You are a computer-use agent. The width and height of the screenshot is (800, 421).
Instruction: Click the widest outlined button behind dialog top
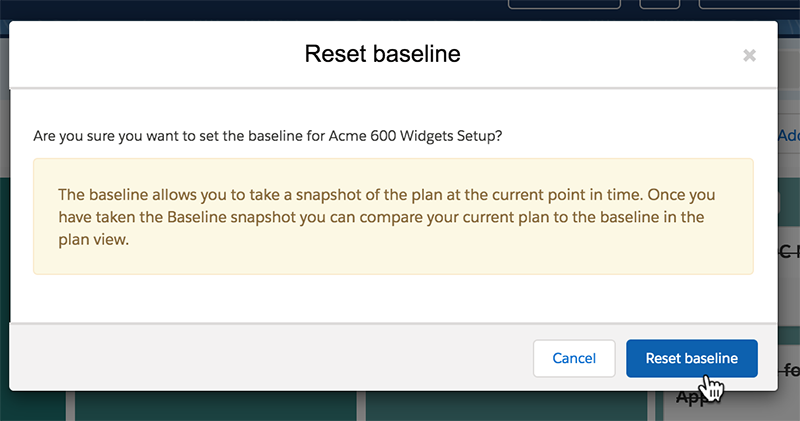click(x=564, y=4)
